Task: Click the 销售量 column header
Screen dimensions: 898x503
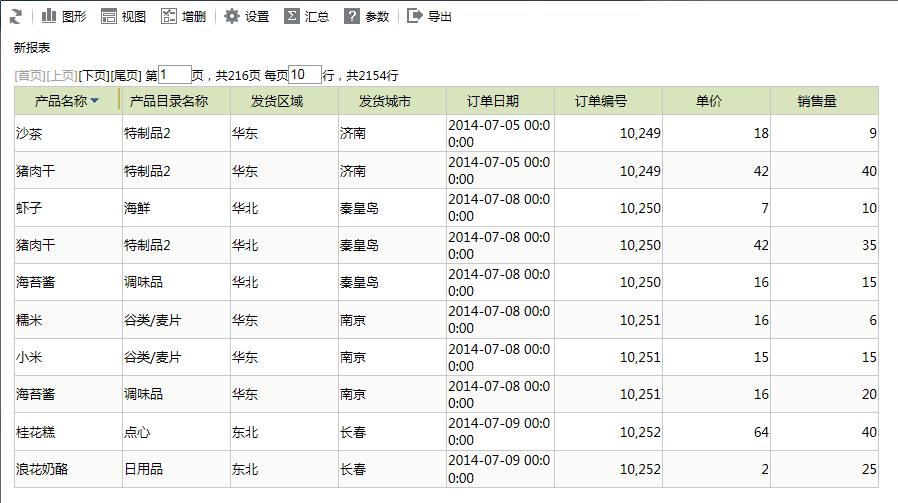Action: 817,101
